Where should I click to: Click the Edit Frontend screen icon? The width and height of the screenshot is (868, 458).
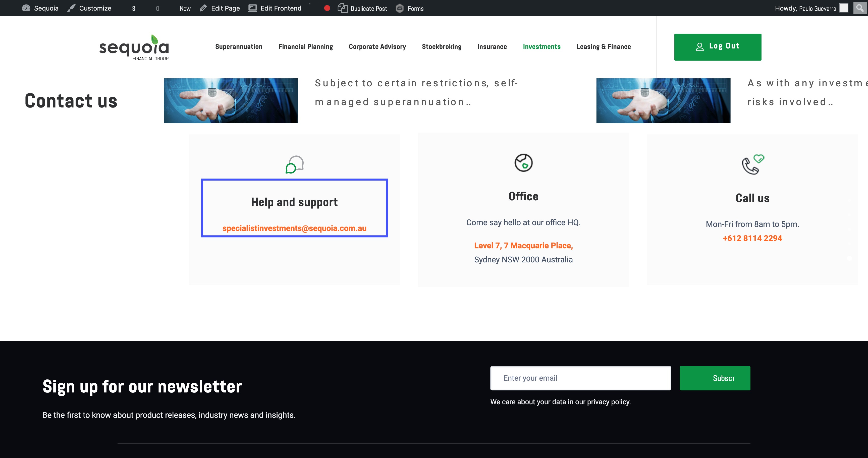[x=252, y=8]
